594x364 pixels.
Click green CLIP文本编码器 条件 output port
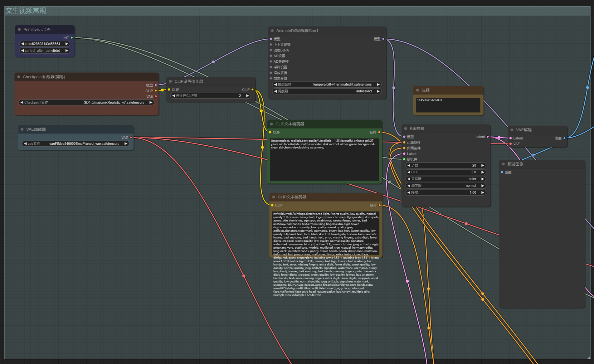(379, 132)
